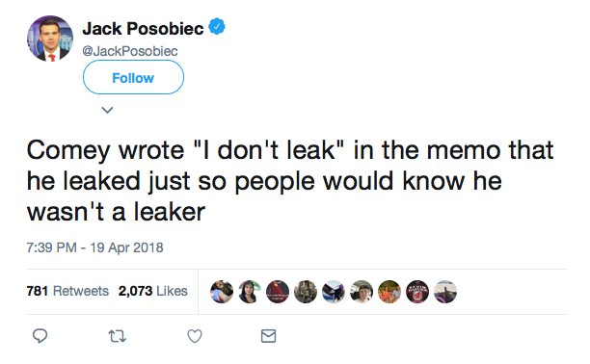
Task: Send tweet via direct message envelope icon
Action: coord(268,336)
